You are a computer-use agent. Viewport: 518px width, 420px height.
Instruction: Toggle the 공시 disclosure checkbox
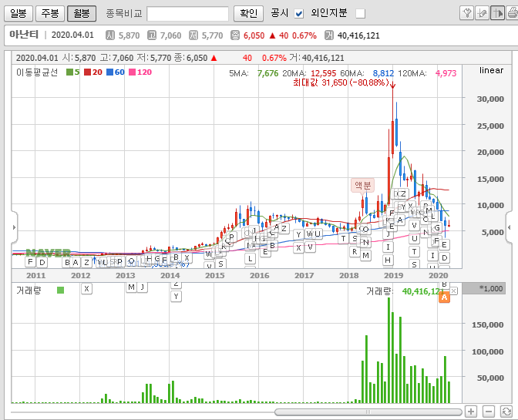(299, 14)
